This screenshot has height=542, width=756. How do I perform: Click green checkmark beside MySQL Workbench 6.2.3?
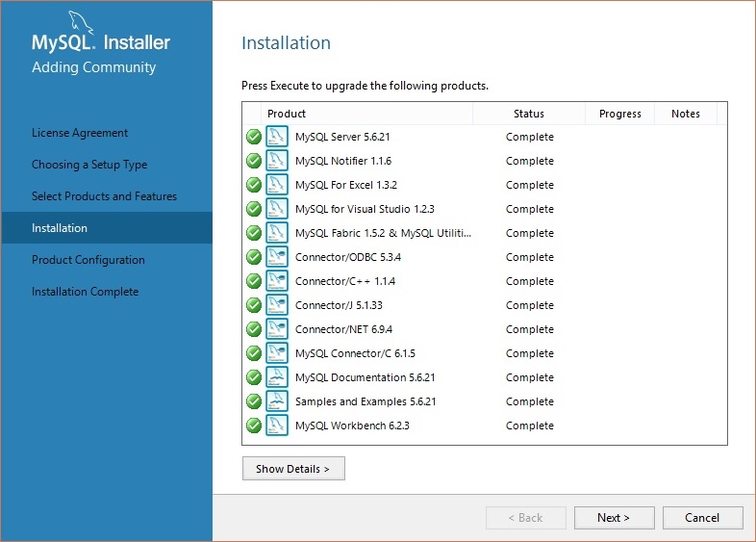[x=254, y=426]
